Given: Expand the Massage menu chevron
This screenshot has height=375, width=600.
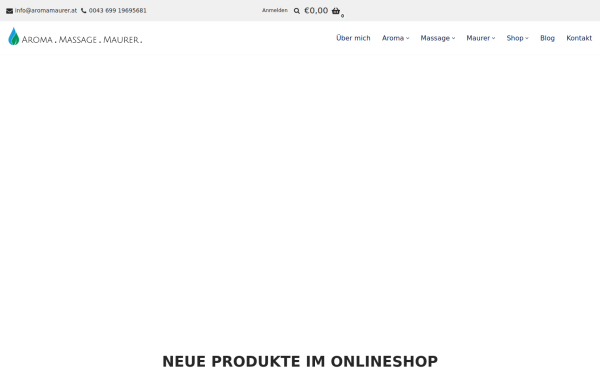Looking at the screenshot, I should [453, 38].
